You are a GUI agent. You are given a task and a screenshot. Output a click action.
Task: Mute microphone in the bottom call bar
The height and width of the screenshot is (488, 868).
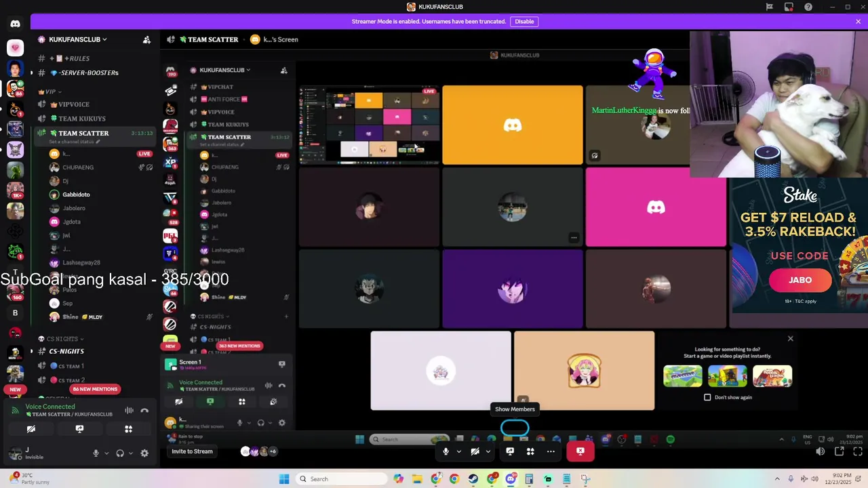pyautogui.click(x=446, y=451)
